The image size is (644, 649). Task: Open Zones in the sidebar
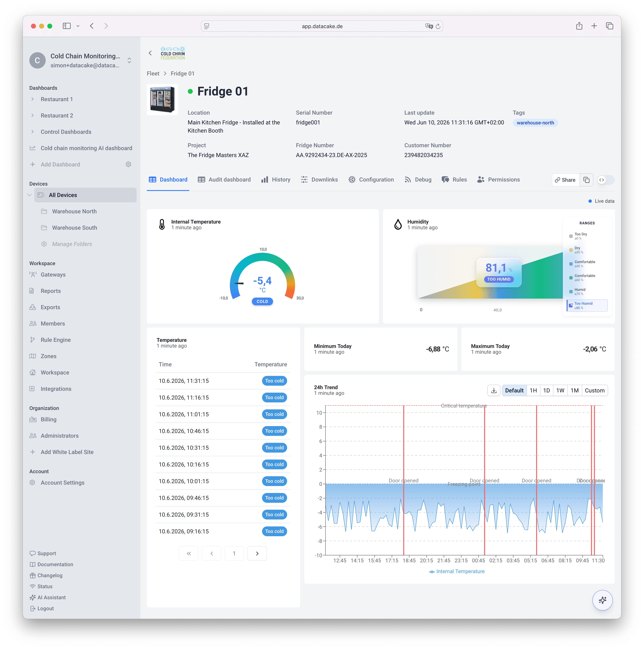pyautogui.click(x=48, y=356)
